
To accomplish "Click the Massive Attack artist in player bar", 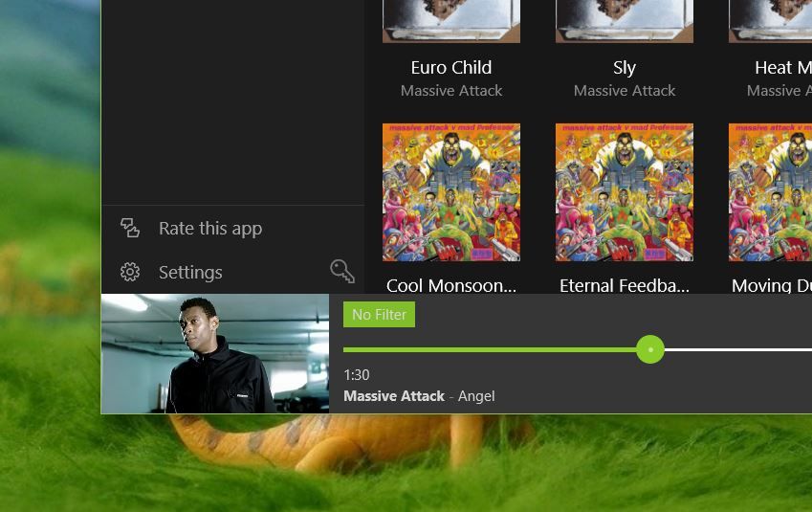I will pyautogui.click(x=394, y=396).
